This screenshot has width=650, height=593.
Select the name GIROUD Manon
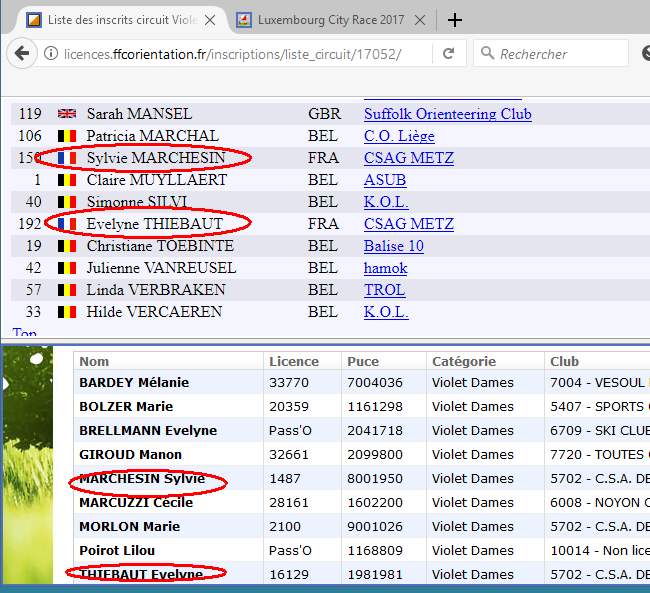[x=130, y=454]
